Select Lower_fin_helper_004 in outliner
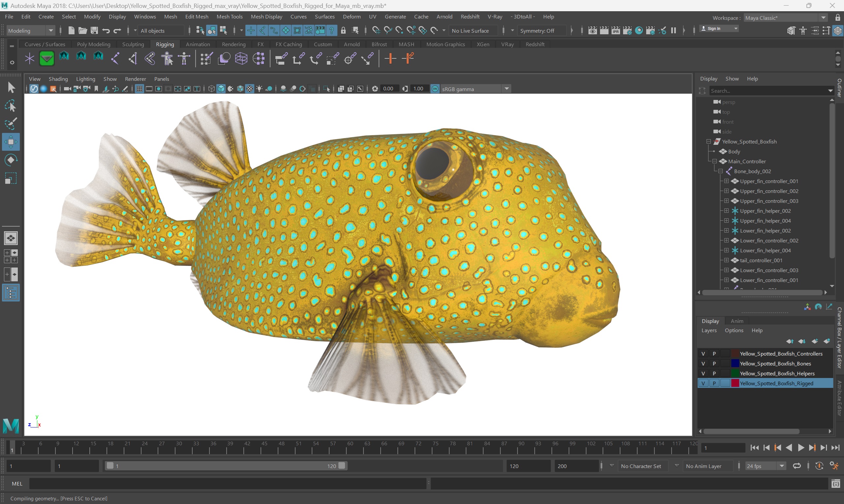 point(765,250)
